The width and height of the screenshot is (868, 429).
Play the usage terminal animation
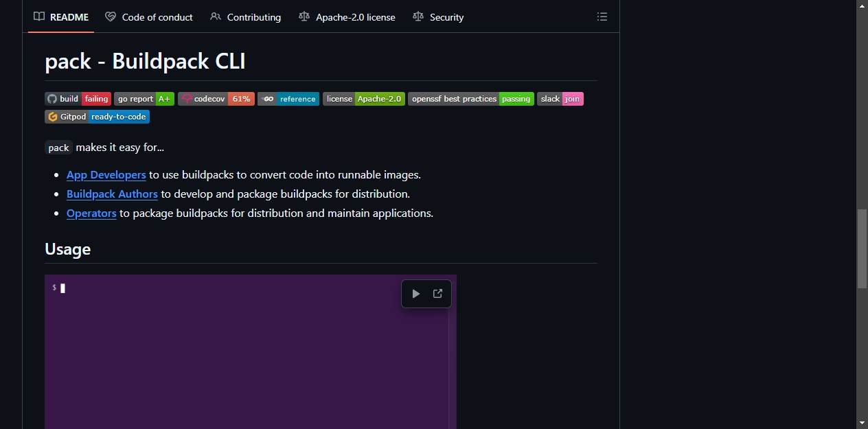415,294
